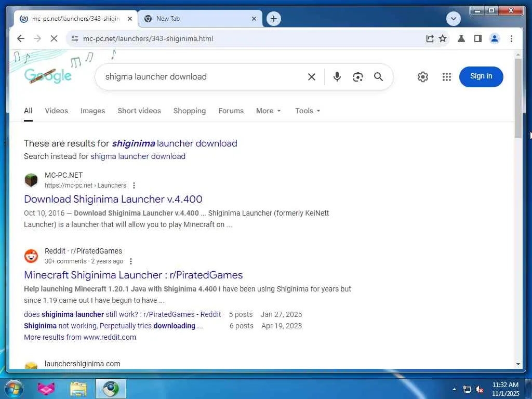Close the mc-pc.net tab
This screenshot has width=532, height=399.
[x=129, y=19]
